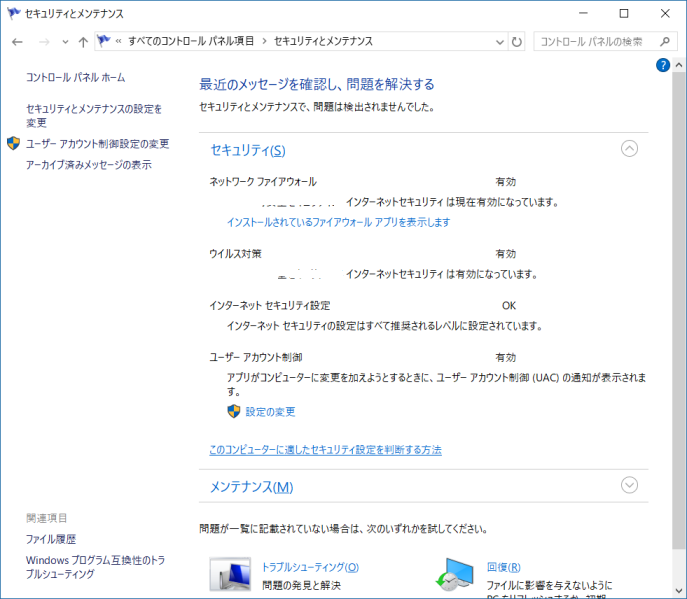The height and width of the screenshot is (599, 687).
Task: Open the recent locations dropdown arrow
Action: (x=65, y=42)
